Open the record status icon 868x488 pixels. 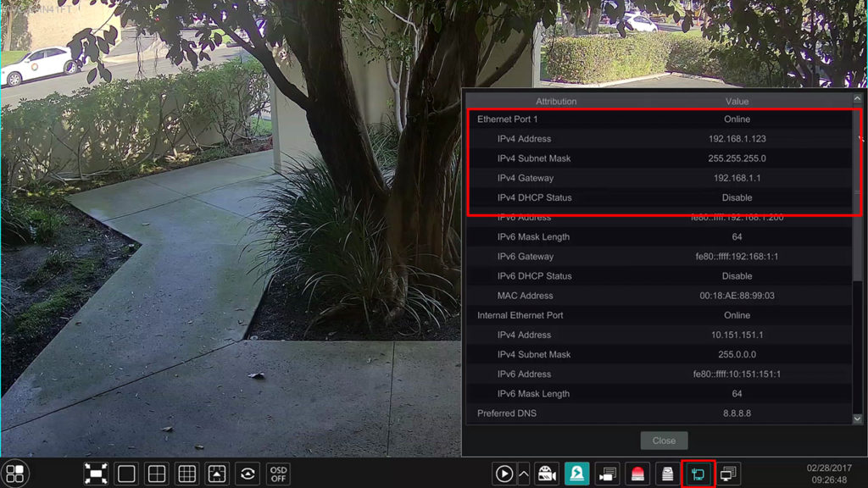(x=607, y=474)
